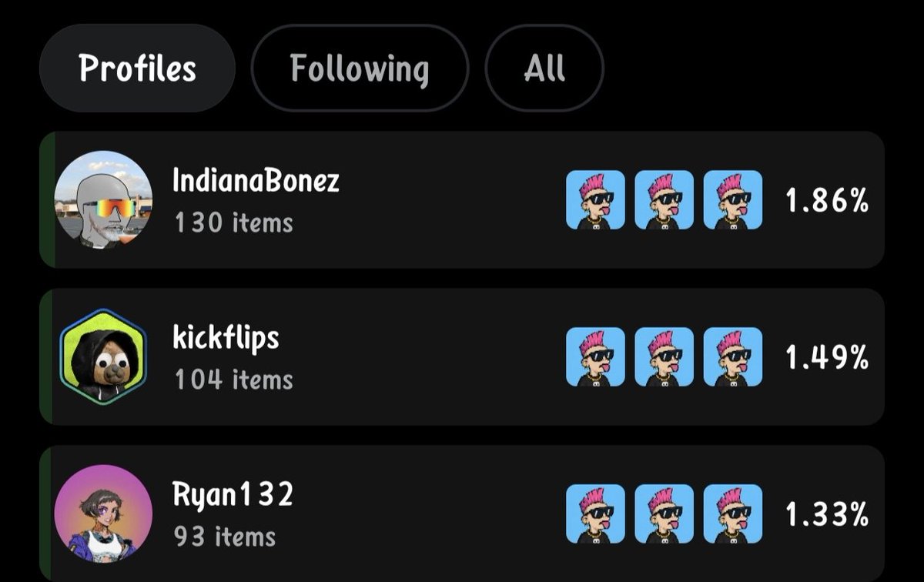The image size is (924, 582).
Task: Open kickflips hexagon avatar
Action: coord(103,356)
